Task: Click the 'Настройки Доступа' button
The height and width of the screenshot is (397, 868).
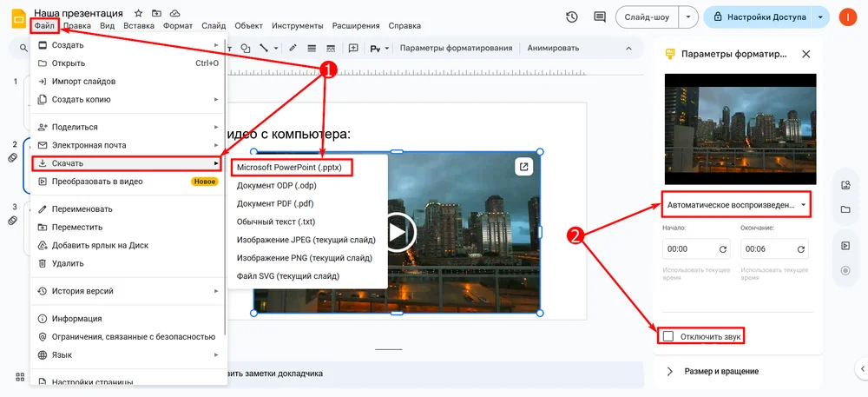Action: [760, 17]
